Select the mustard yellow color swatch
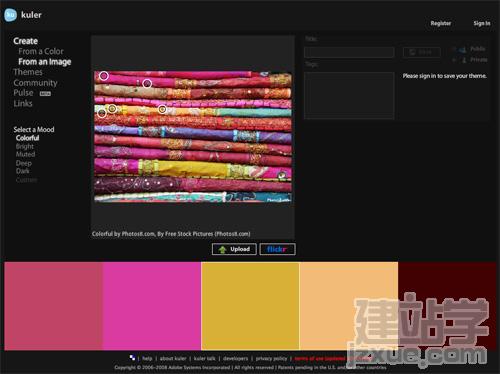Viewport: 500px width, 374px height. pos(250,306)
